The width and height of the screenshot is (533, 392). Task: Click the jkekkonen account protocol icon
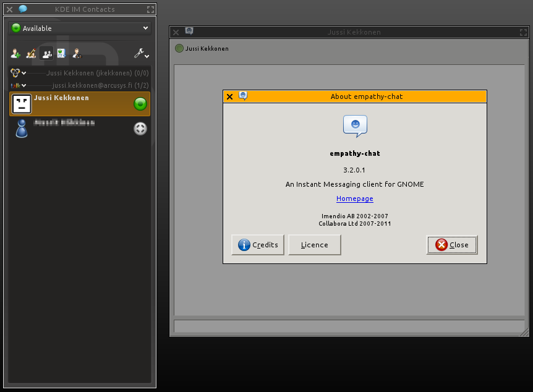[15, 73]
